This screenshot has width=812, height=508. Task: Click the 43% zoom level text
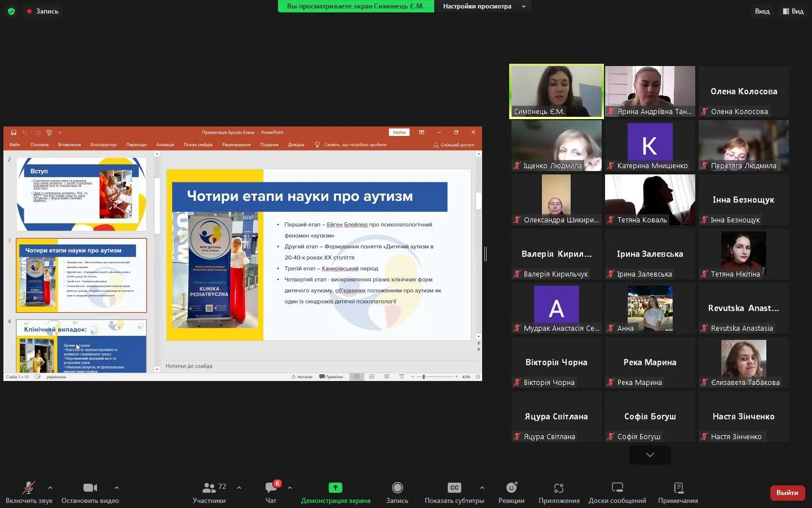(466, 376)
